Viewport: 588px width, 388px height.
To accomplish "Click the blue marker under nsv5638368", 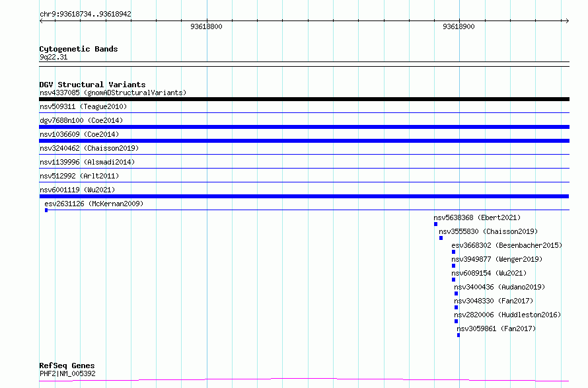I will click(x=435, y=224).
